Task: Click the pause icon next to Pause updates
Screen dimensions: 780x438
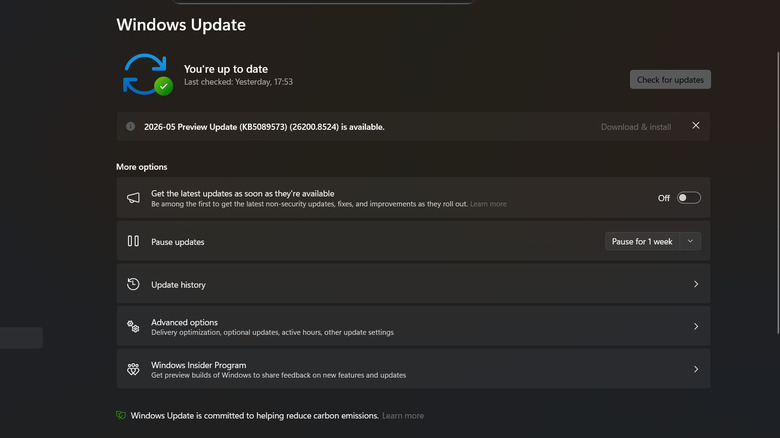Action: click(x=133, y=241)
